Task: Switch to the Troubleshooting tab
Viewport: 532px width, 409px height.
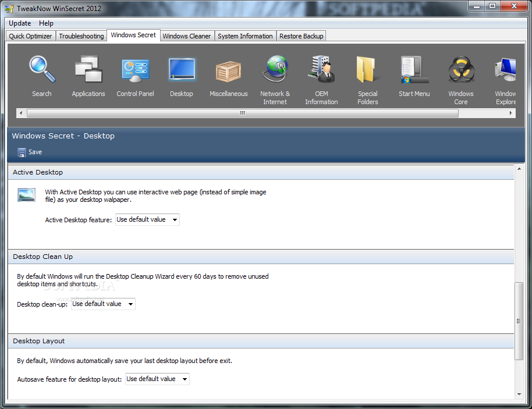Action: [x=81, y=36]
